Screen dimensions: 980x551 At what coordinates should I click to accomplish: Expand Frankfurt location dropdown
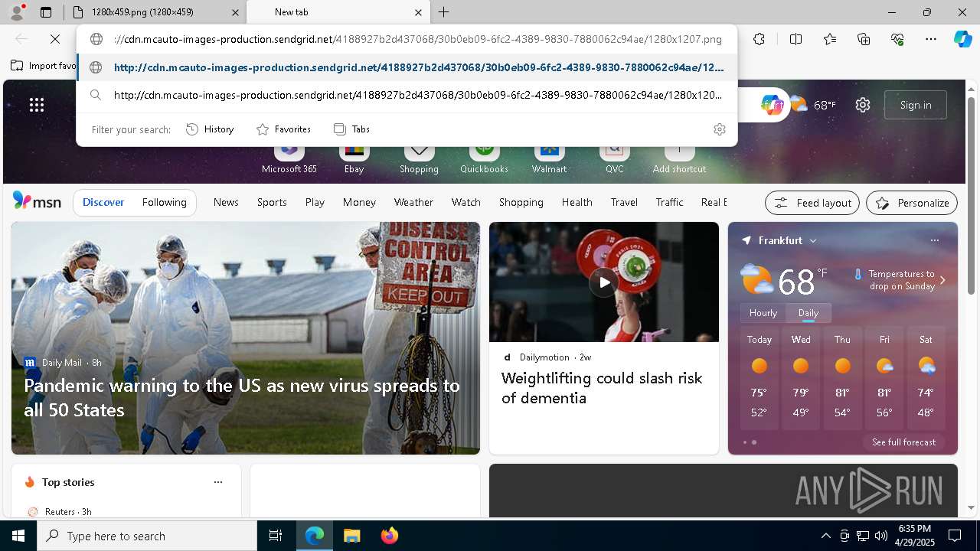click(x=813, y=240)
